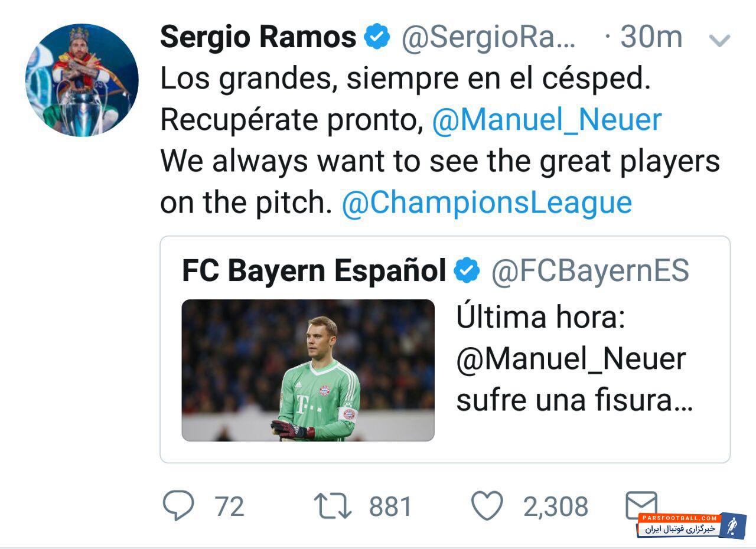Open the tweet's 30m timestamp

[x=651, y=37]
